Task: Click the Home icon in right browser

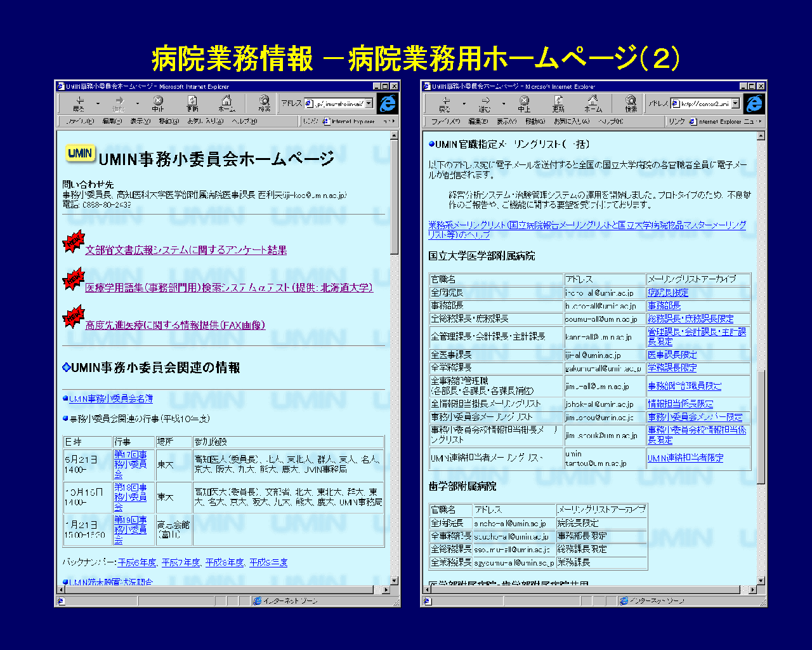Action: tap(593, 103)
